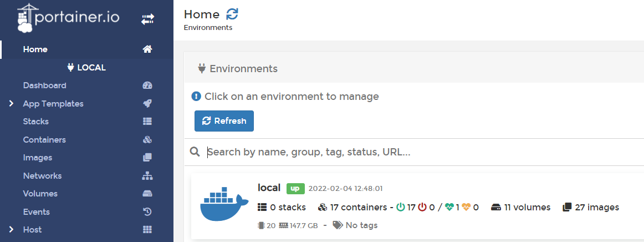Click the Home house icon in sidebar
644x242 pixels.
click(147, 49)
